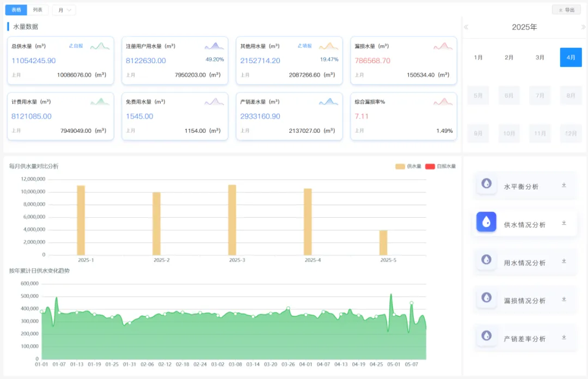Advance to next year in calendar
Screen dimensions: 588x379
[583, 27]
